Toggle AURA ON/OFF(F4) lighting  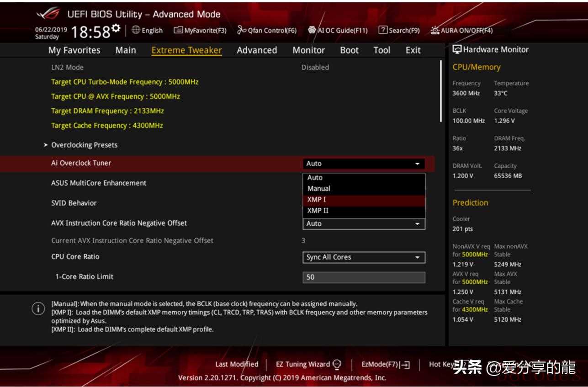tap(462, 30)
